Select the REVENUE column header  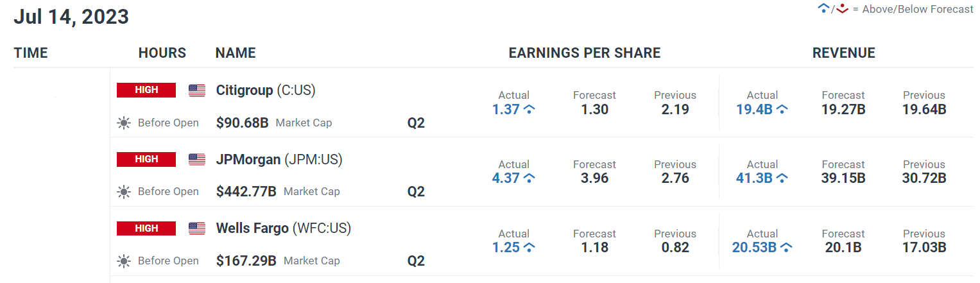844,53
